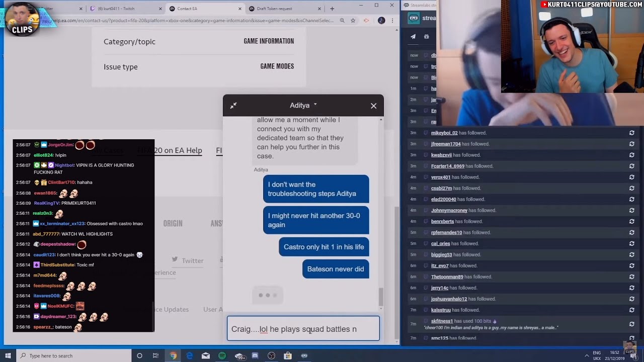Replay the elad200040 follow alert
644x362 pixels.
[631, 199]
